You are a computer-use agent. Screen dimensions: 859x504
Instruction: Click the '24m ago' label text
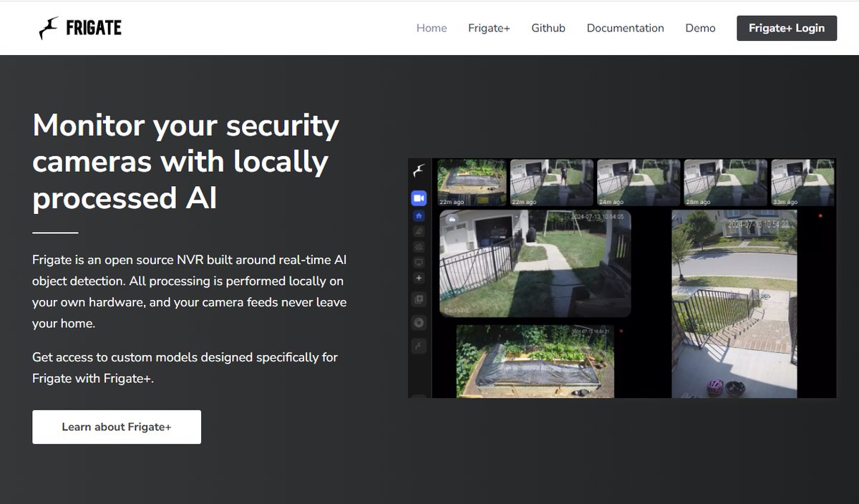pyautogui.click(x=610, y=202)
